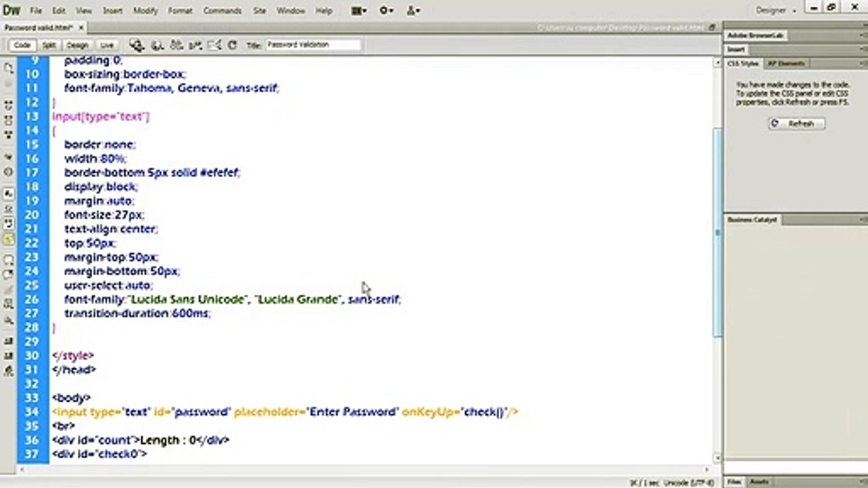
Task: Click the Expand All icon
Action: coord(9,135)
